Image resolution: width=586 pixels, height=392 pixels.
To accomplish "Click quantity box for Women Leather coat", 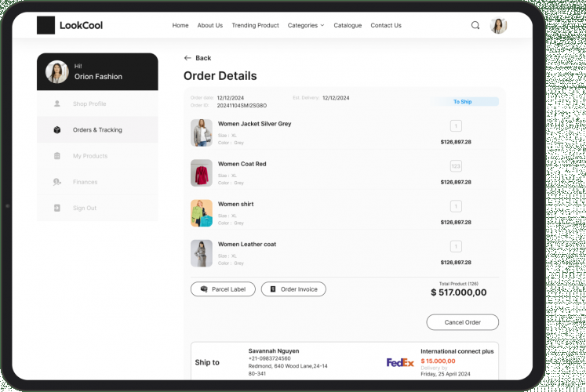I will coord(456,246).
